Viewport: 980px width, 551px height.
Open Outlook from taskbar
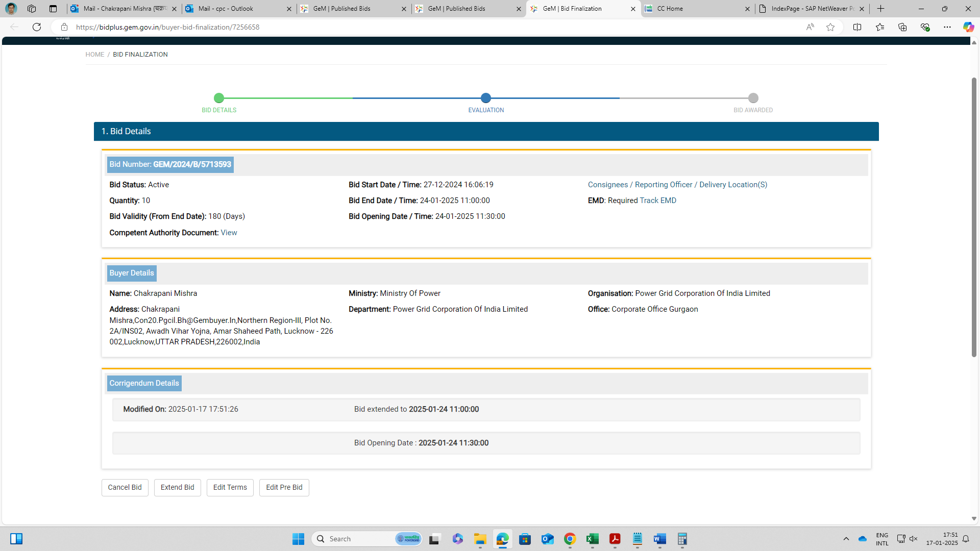coord(548,539)
